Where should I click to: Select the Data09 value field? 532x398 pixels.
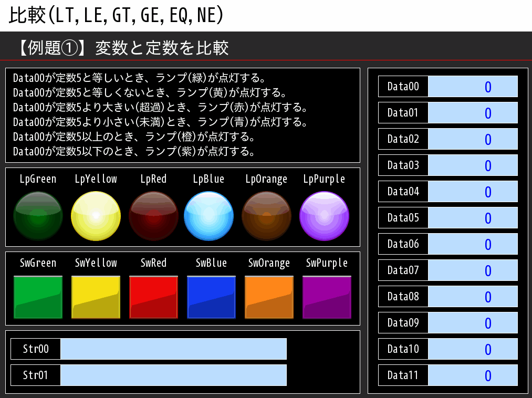[x=473, y=323]
